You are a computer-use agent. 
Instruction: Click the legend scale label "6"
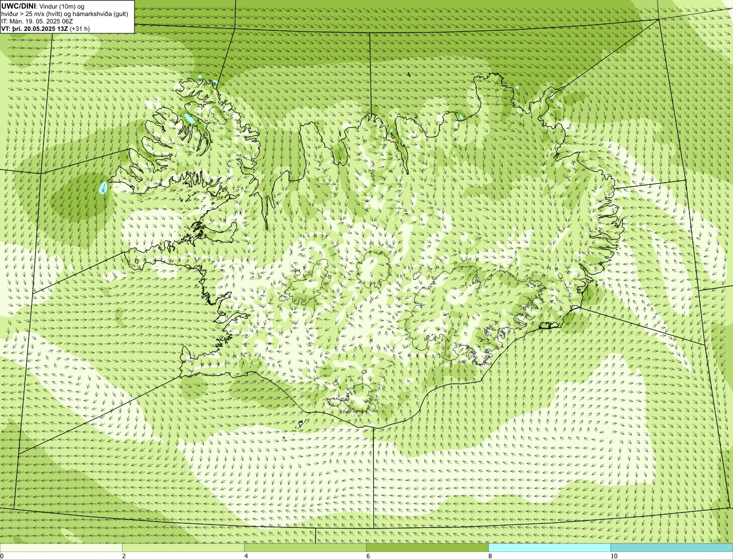(x=368, y=556)
